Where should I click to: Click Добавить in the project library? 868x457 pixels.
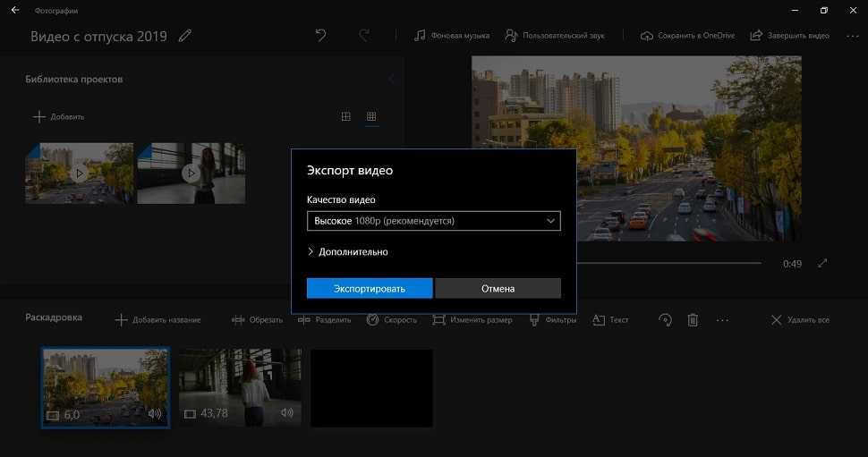click(58, 117)
